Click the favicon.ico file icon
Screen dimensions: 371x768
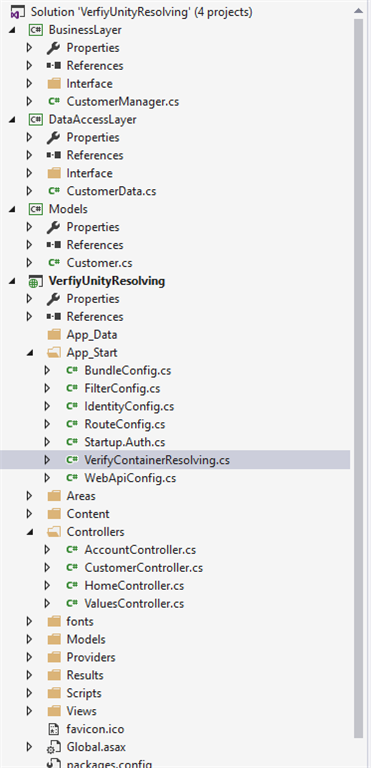pyautogui.click(x=54, y=729)
